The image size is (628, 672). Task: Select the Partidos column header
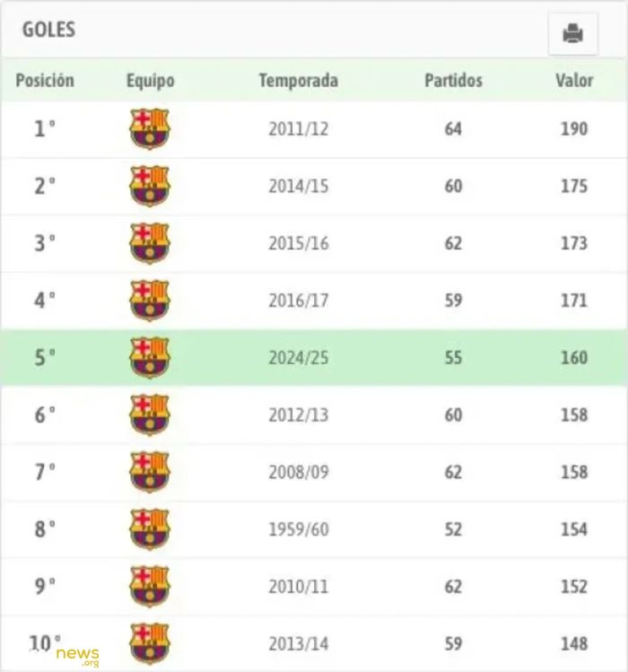coord(454,80)
